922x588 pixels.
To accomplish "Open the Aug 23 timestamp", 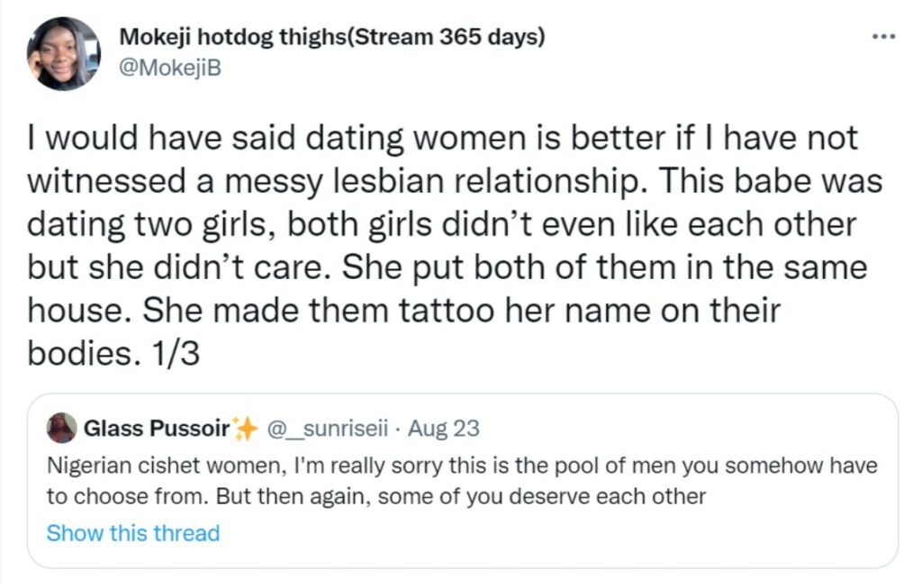I will (x=443, y=429).
